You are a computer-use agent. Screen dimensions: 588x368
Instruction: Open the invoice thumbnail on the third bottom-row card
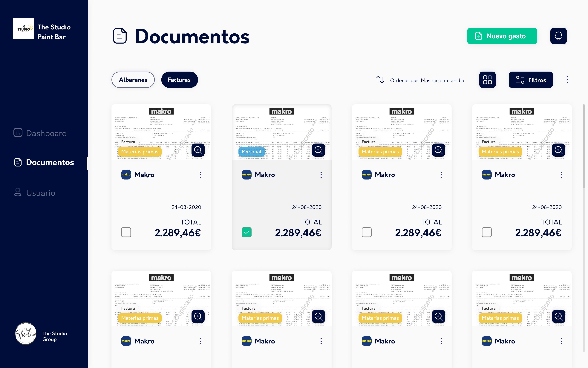pyautogui.click(x=402, y=299)
